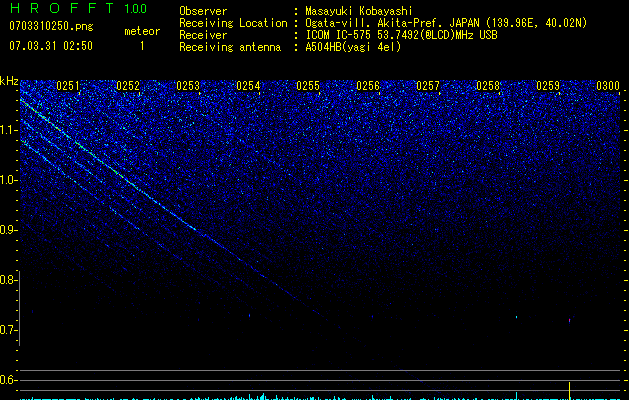This screenshot has height=400, width=629.
Task: Click the meteor label
Action: coord(142,31)
